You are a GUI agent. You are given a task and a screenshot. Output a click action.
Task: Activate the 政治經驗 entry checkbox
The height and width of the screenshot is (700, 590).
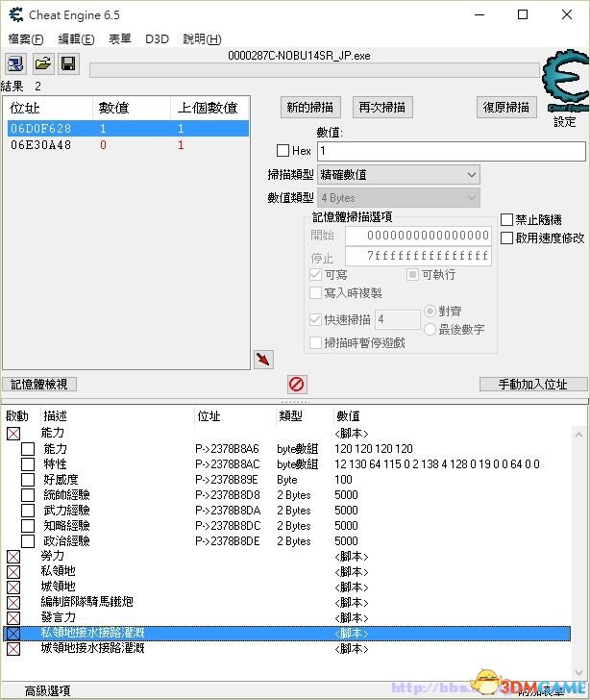click(28, 541)
